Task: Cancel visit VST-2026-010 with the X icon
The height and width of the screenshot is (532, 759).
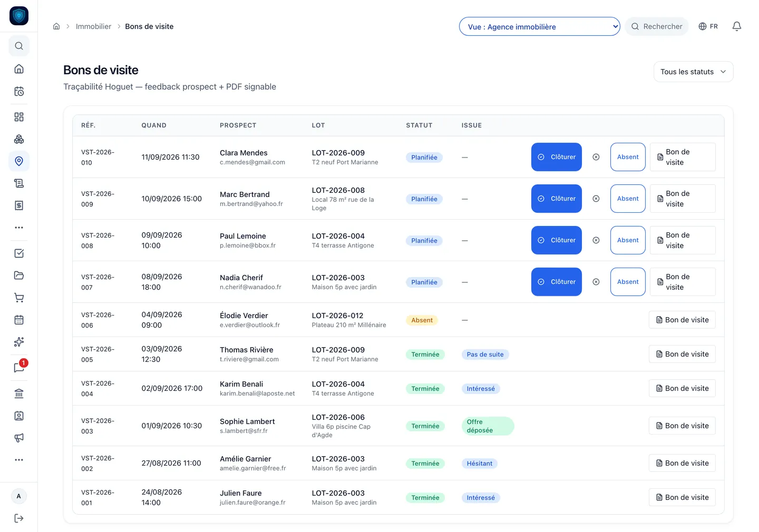Action: [596, 157]
